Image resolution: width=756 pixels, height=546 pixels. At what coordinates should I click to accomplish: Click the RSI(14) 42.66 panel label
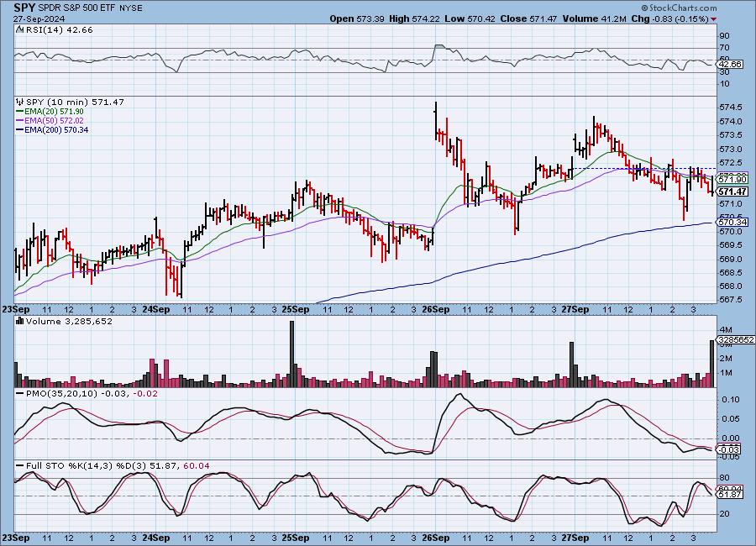[59, 29]
